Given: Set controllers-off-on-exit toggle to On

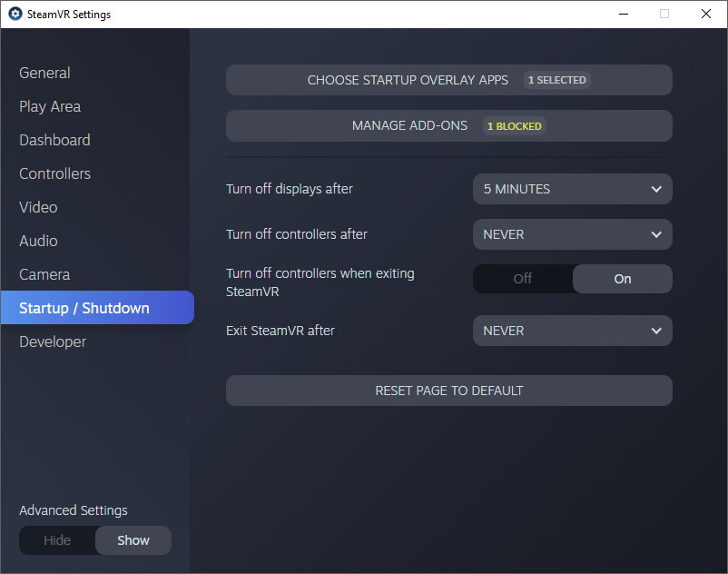Looking at the screenshot, I should [x=622, y=279].
